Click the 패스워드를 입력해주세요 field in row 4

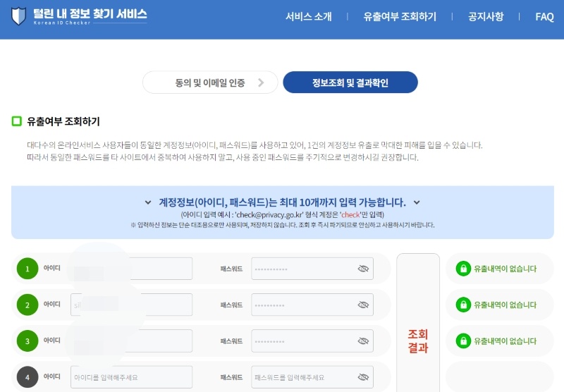click(312, 377)
